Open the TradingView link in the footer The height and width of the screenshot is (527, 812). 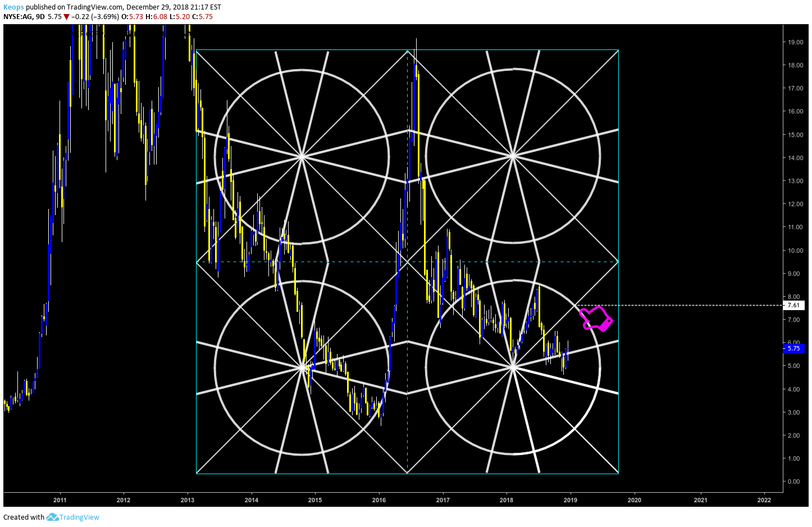pyautogui.click(x=79, y=517)
